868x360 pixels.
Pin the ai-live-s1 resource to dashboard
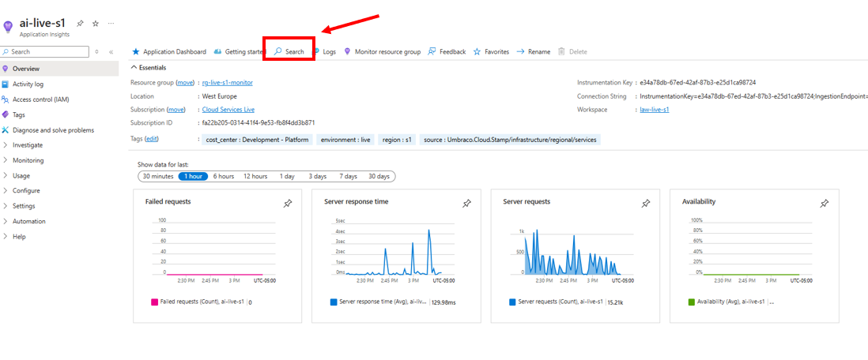(x=80, y=24)
